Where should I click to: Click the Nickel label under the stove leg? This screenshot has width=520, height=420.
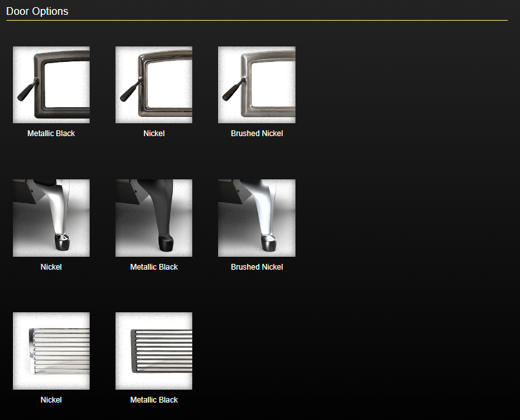point(51,267)
